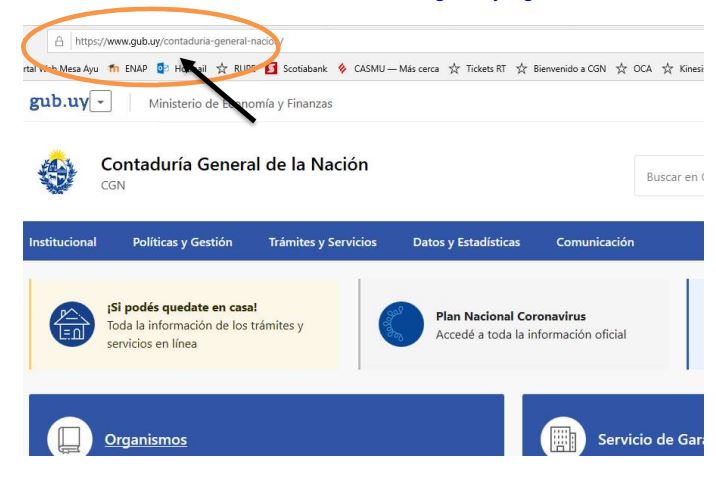
Task: Click the building icon for Servicio de Garantía
Action: pos(563,439)
